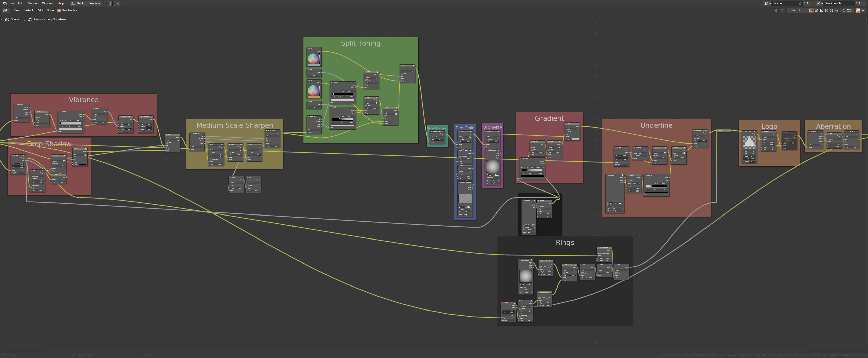The image size is (868, 358).
Task: Uncheck the Use Nodes checkbox
Action: click(x=59, y=10)
